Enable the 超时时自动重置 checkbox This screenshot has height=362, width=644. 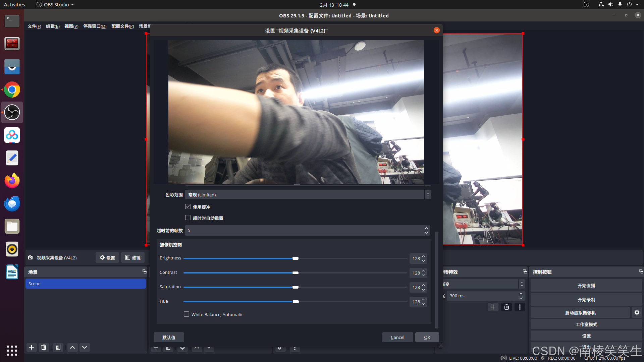pyautogui.click(x=188, y=218)
